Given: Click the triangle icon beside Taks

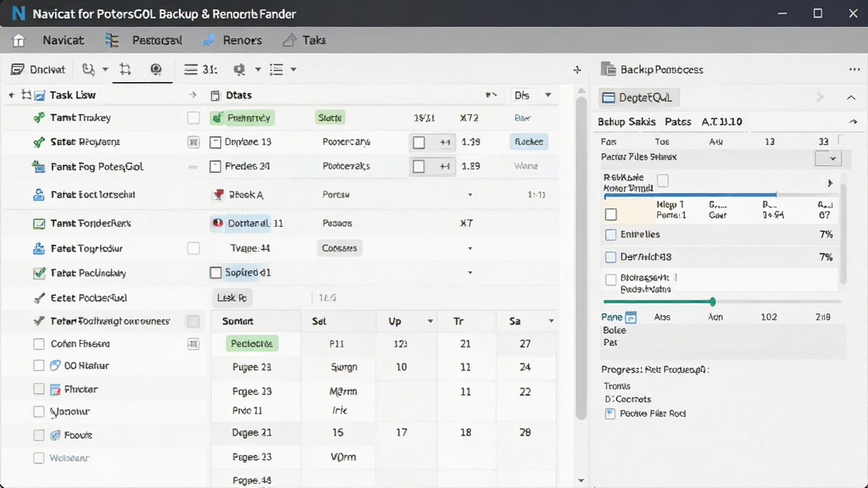Looking at the screenshot, I should [x=289, y=41].
